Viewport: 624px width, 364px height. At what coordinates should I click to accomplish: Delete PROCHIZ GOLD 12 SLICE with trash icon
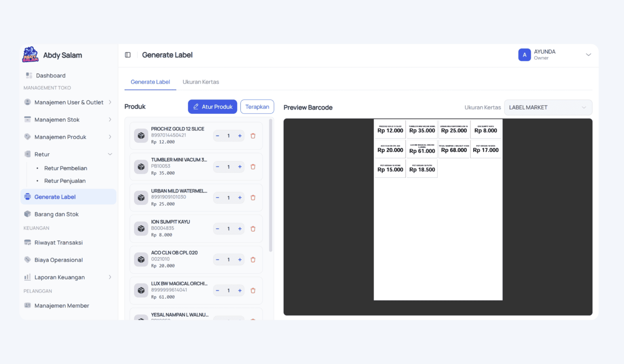click(x=253, y=136)
